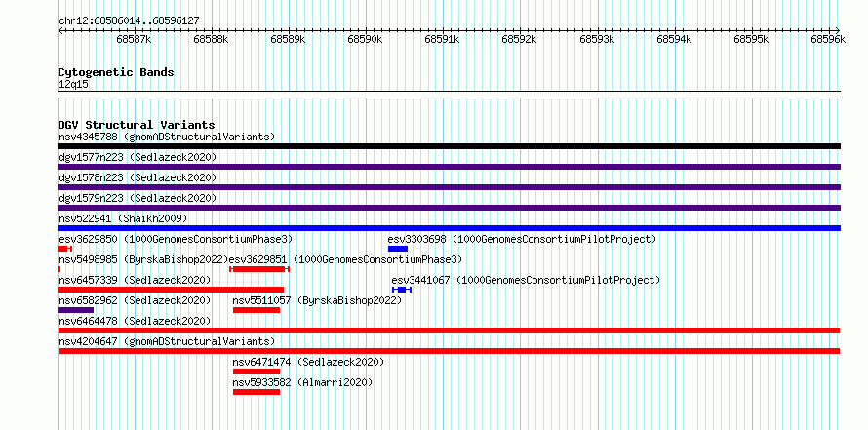Select the short purple bar under nsv6582962
Screen dimensions: 868x430
click(75, 310)
